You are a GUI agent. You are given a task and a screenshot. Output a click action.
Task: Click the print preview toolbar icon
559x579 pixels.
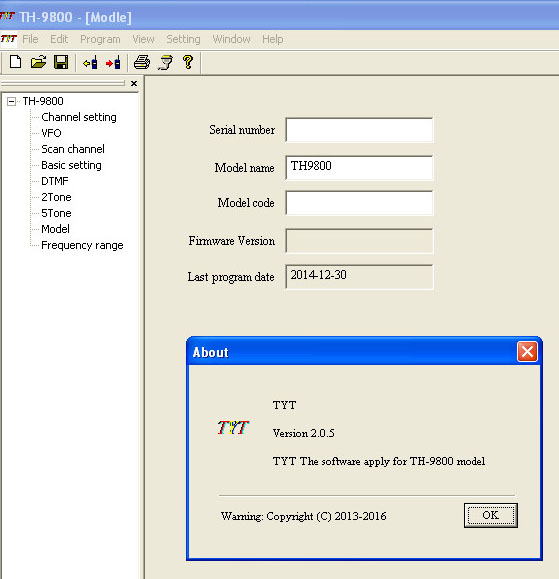165,62
